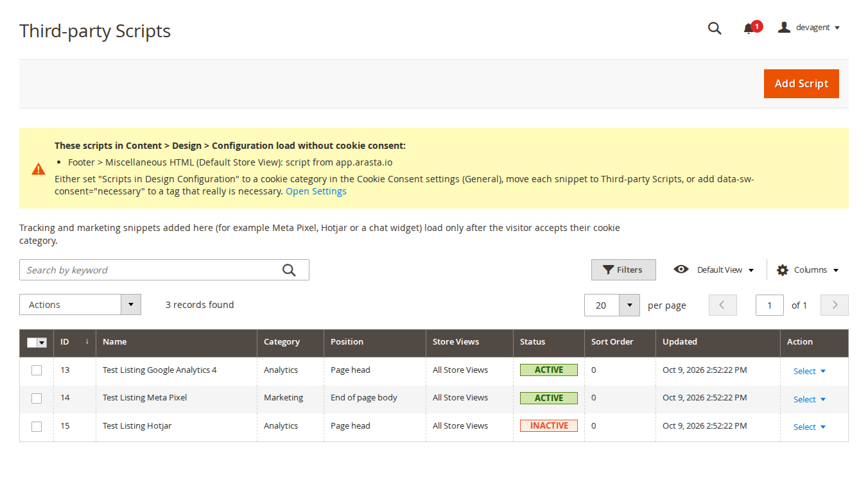Viewport: 868px width, 480px height.
Task: Check the Test Listing Meta Pixel row
Action: click(x=37, y=399)
